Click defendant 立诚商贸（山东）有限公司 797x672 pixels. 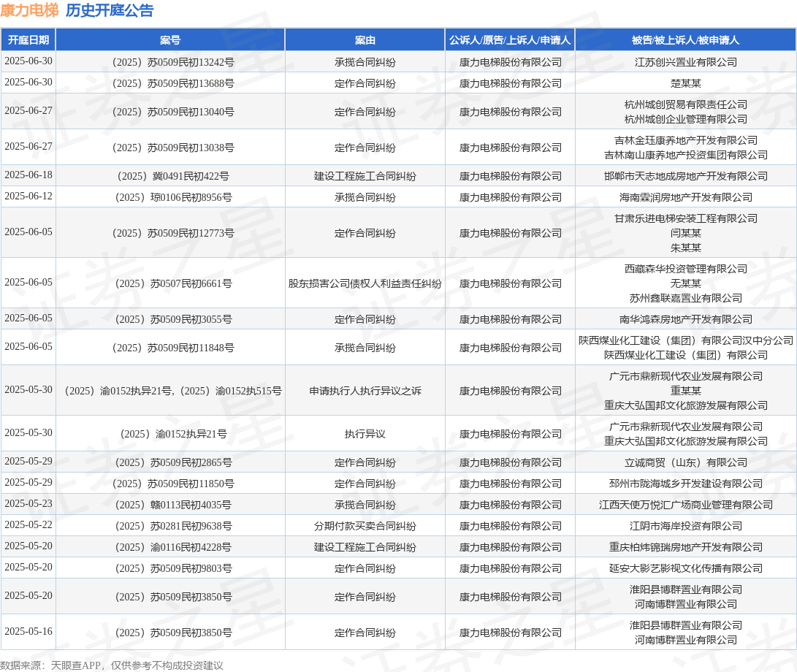[686, 462]
